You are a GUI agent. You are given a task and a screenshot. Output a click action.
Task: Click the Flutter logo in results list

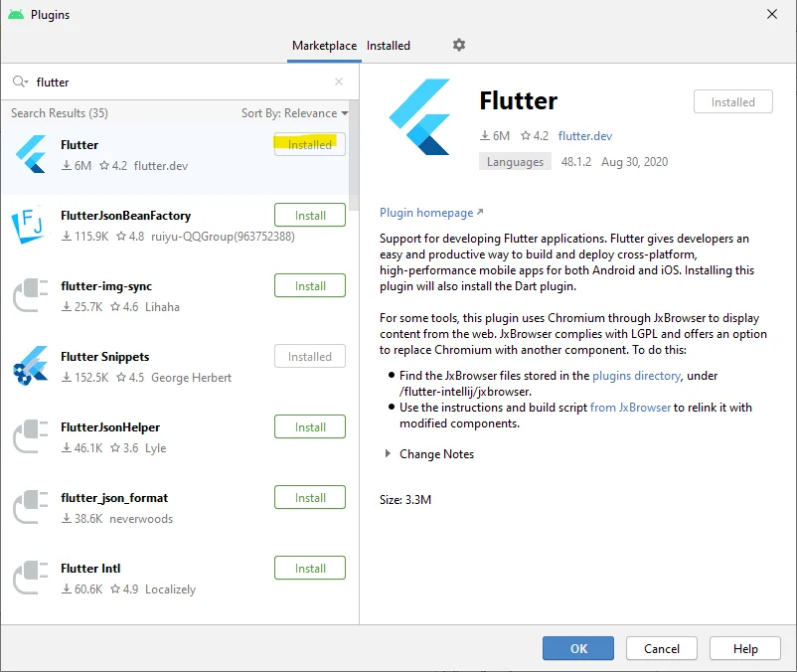tap(32, 154)
